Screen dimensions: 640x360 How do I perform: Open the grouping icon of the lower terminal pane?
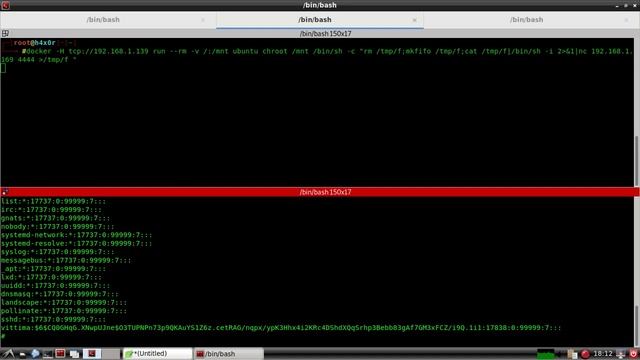(5, 192)
